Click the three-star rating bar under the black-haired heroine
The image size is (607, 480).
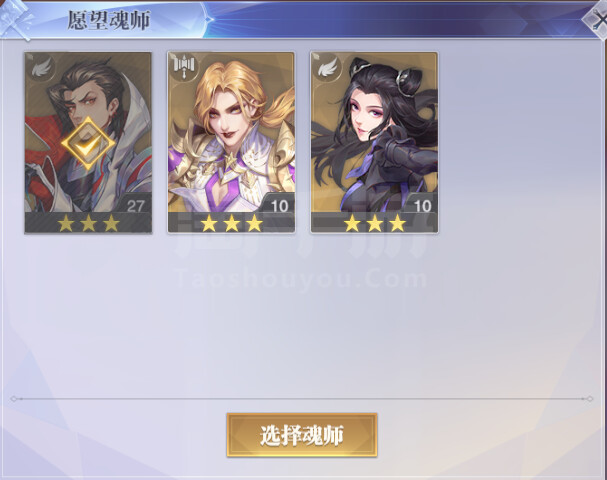point(374,223)
